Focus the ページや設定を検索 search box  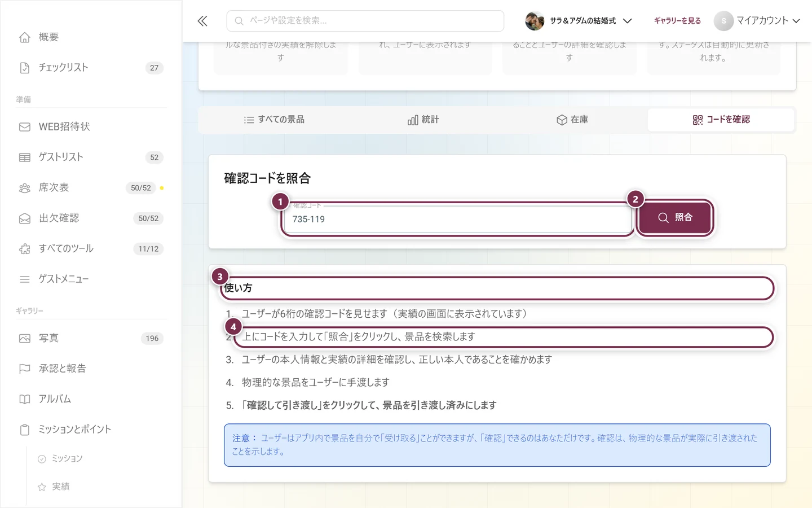click(365, 21)
